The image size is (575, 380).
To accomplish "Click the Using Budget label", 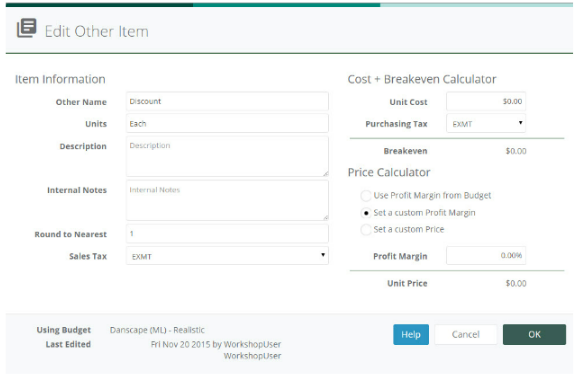I will pyautogui.click(x=63, y=330).
